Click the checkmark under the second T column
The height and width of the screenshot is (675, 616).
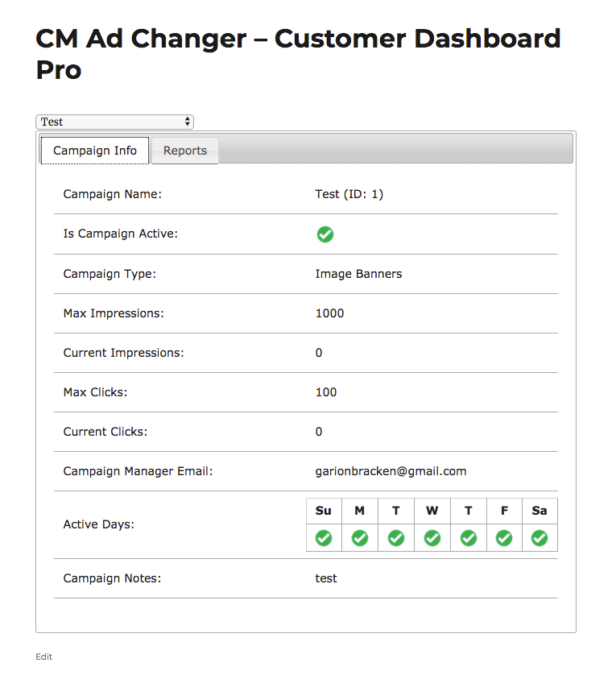(469, 537)
